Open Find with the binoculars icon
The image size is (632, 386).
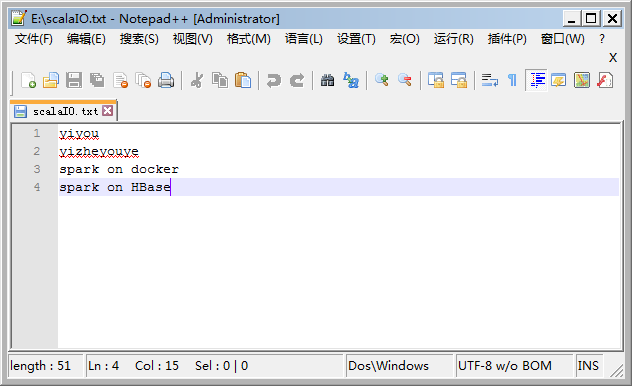pos(327,80)
